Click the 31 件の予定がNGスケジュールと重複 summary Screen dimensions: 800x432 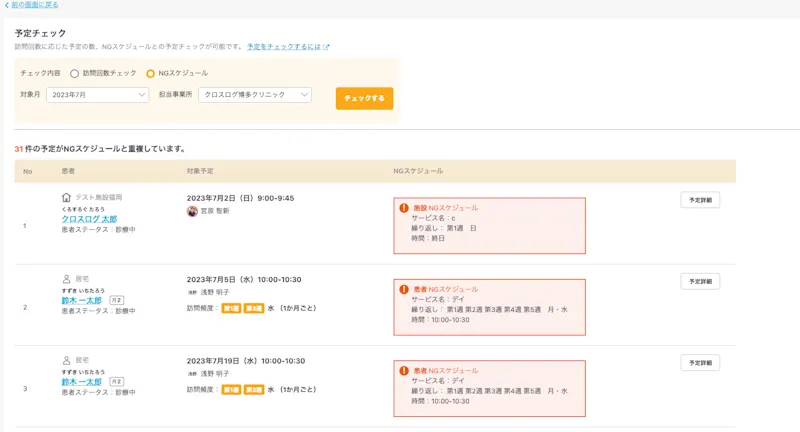pos(100,149)
